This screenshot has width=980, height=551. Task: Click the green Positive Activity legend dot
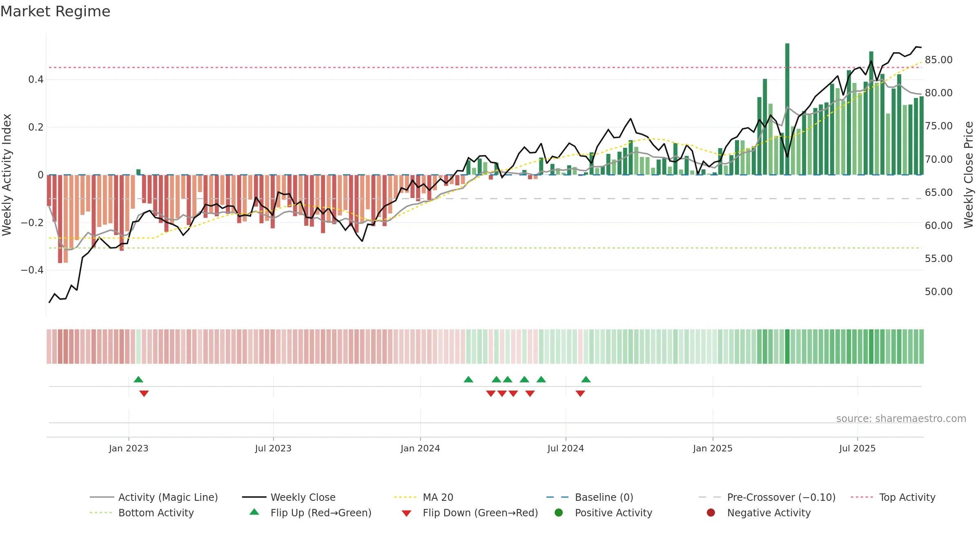click(x=559, y=512)
